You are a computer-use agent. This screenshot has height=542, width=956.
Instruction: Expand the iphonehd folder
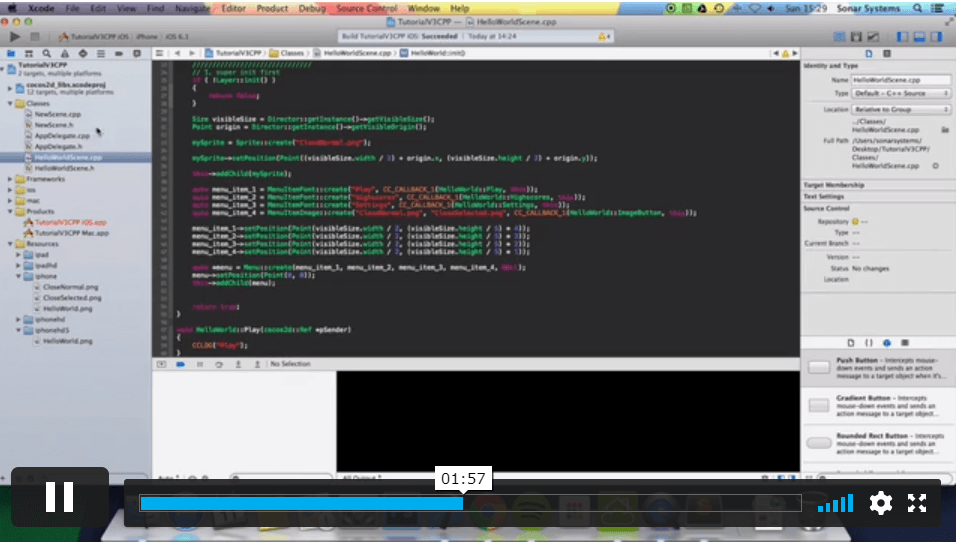click(19, 319)
